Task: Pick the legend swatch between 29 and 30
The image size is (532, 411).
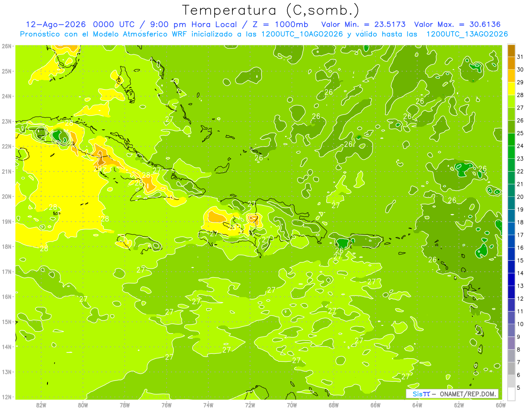Action: pyautogui.click(x=511, y=76)
